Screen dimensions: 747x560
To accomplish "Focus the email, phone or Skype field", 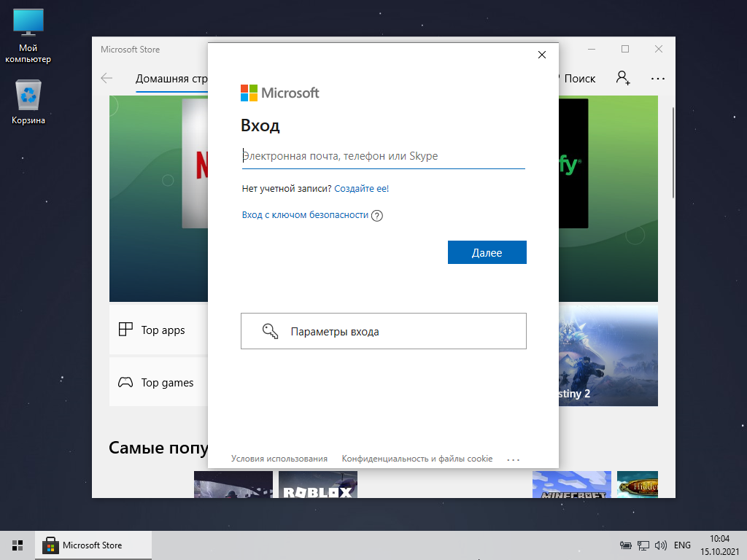I will [x=384, y=156].
